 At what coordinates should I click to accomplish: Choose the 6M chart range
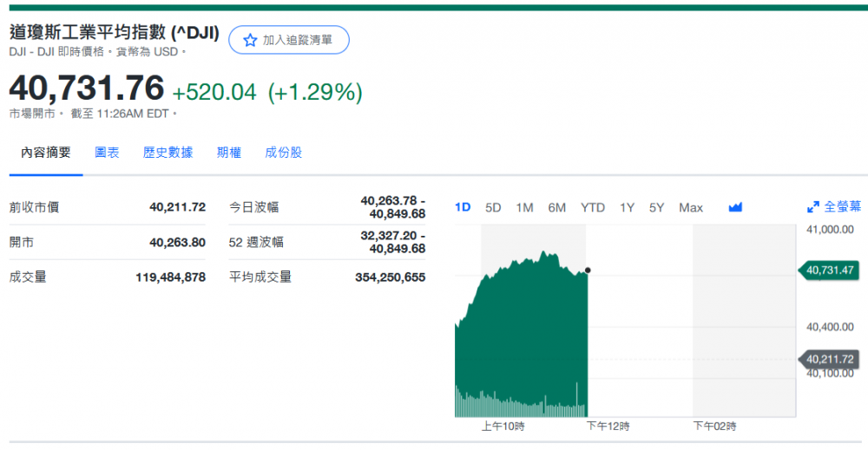click(556, 207)
